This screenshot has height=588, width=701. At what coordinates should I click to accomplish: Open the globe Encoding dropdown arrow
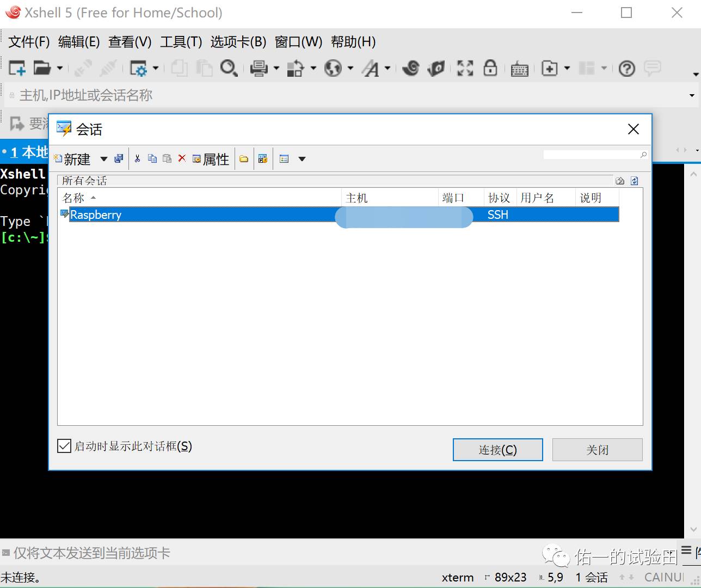350,68
